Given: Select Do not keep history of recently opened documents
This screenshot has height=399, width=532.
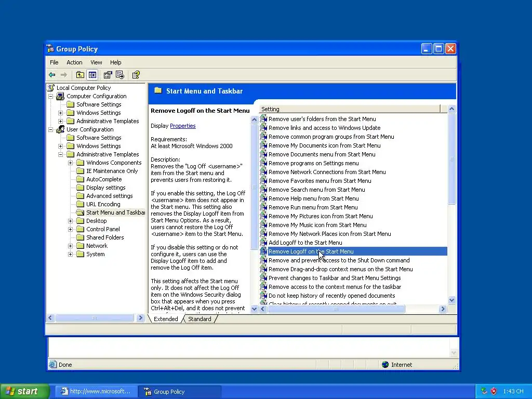Looking at the screenshot, I should tap(332, 296).
